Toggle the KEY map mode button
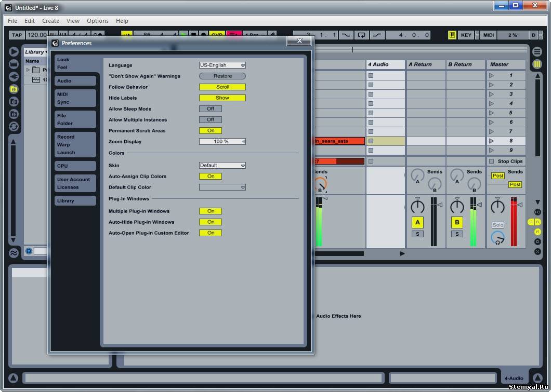The height and width of the screenshot is (392, 551). [x=466, y=35]
